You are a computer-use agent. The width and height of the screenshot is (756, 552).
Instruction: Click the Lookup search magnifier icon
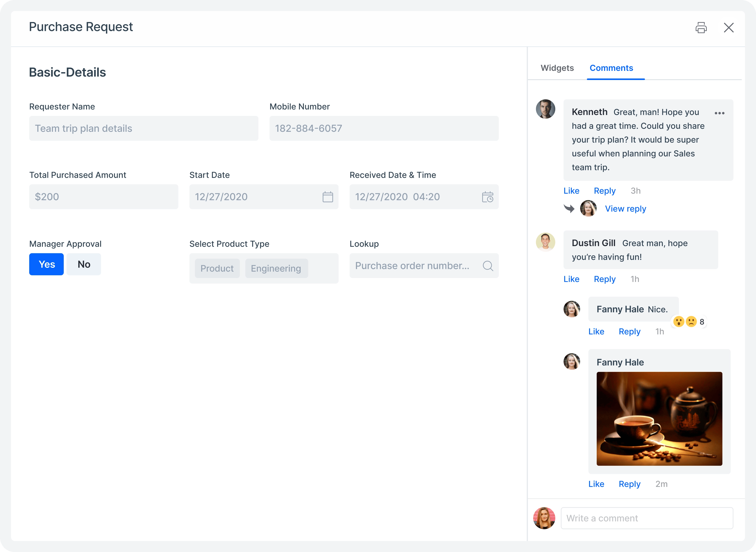488,266
